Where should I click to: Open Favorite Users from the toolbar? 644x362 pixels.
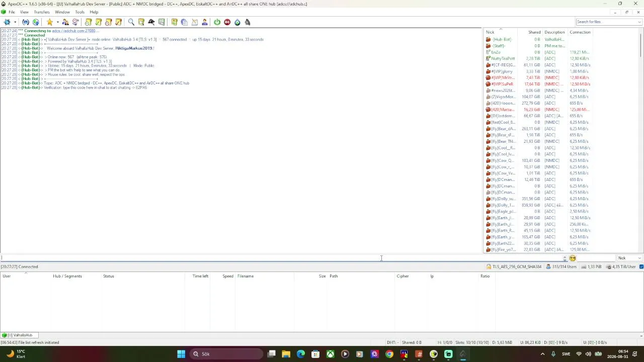click(65, 22)
